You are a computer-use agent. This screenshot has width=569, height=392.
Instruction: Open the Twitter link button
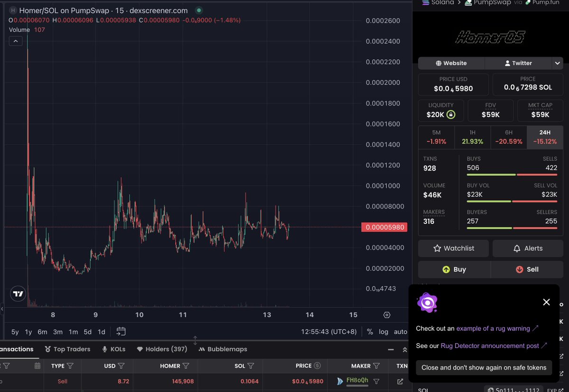(x=518, y=63)
